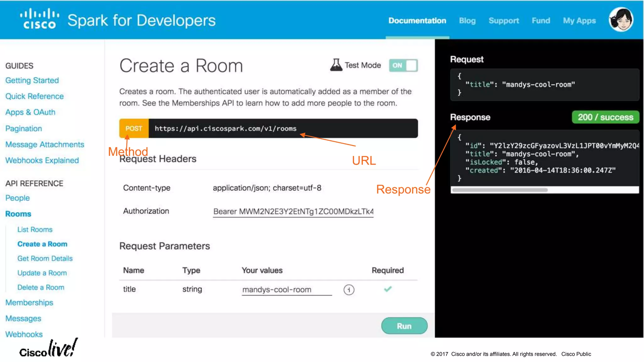The image size is (644, 362).
Task: Click the orange POST method badge
Action: 134,129
